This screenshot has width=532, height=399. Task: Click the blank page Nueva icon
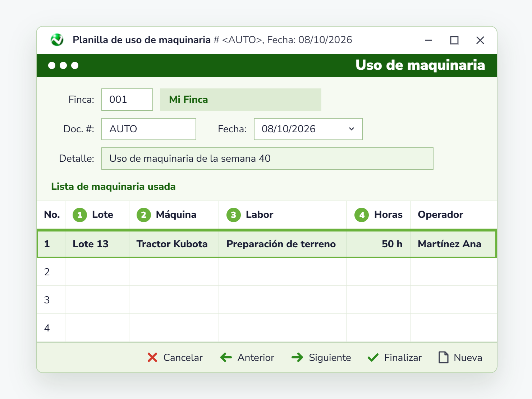click(x=444, y=357)
